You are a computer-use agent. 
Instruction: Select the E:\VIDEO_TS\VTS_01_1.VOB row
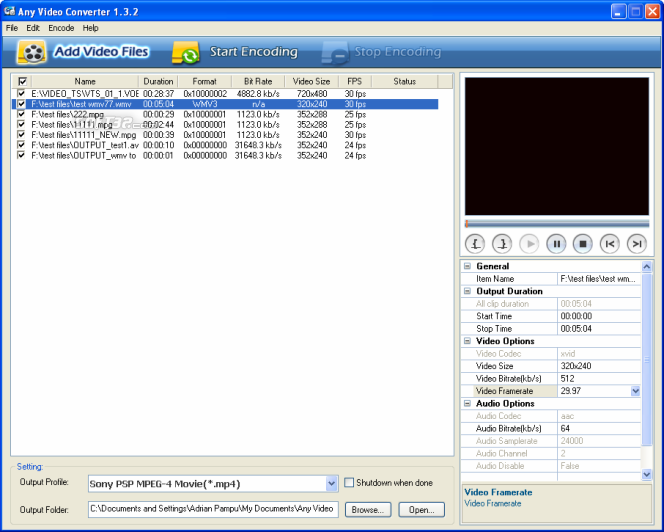pyautogui.click(x=224, y=94)
